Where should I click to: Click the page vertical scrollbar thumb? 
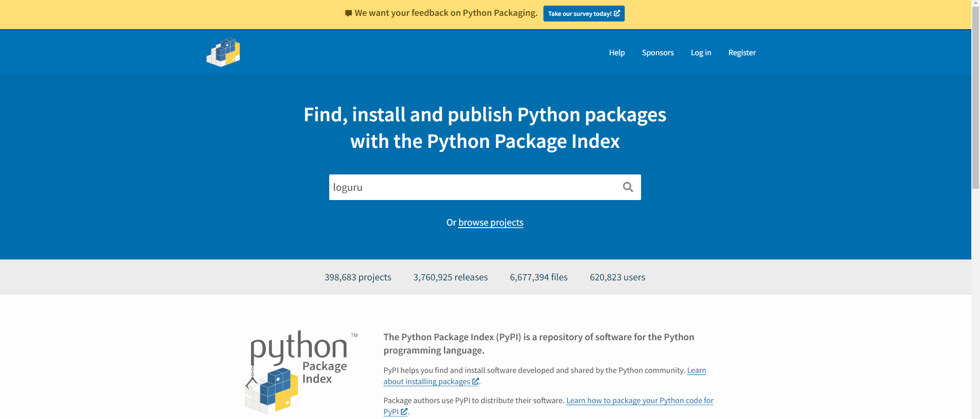coord(975,97)
